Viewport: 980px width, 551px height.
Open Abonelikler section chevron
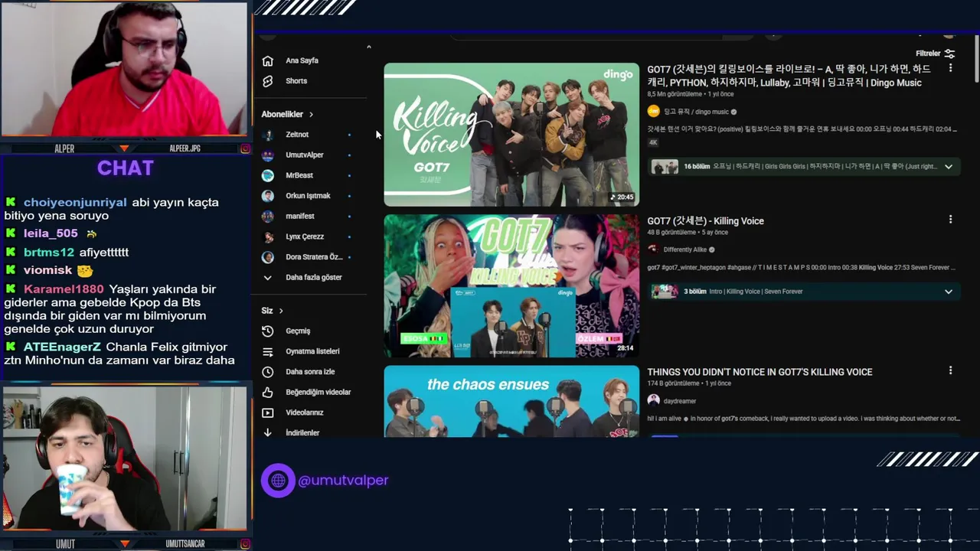[311, 115]
